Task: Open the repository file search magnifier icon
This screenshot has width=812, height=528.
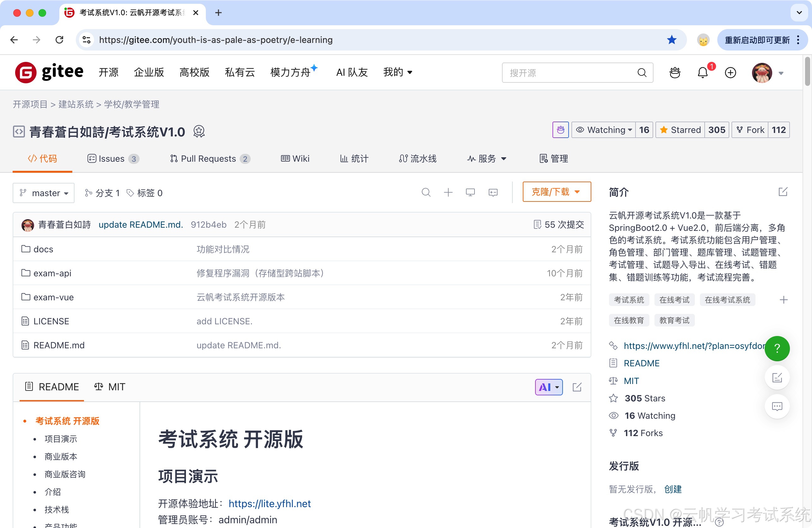Action: click(426, 193)
